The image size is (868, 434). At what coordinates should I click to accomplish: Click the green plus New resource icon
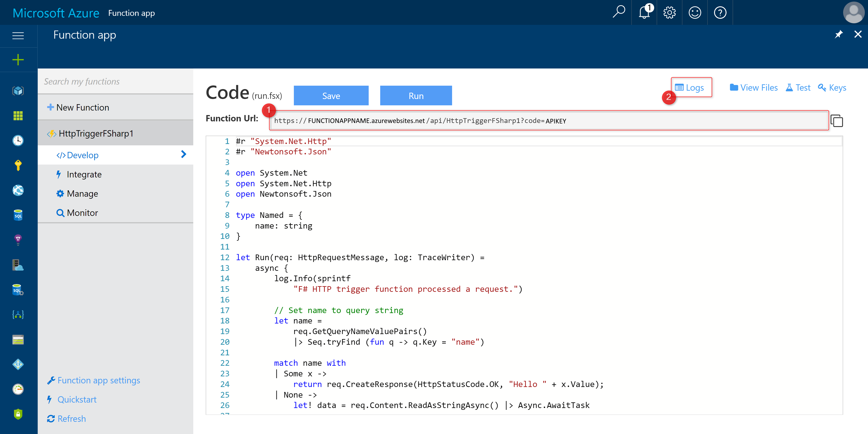(x=18, y=60)
